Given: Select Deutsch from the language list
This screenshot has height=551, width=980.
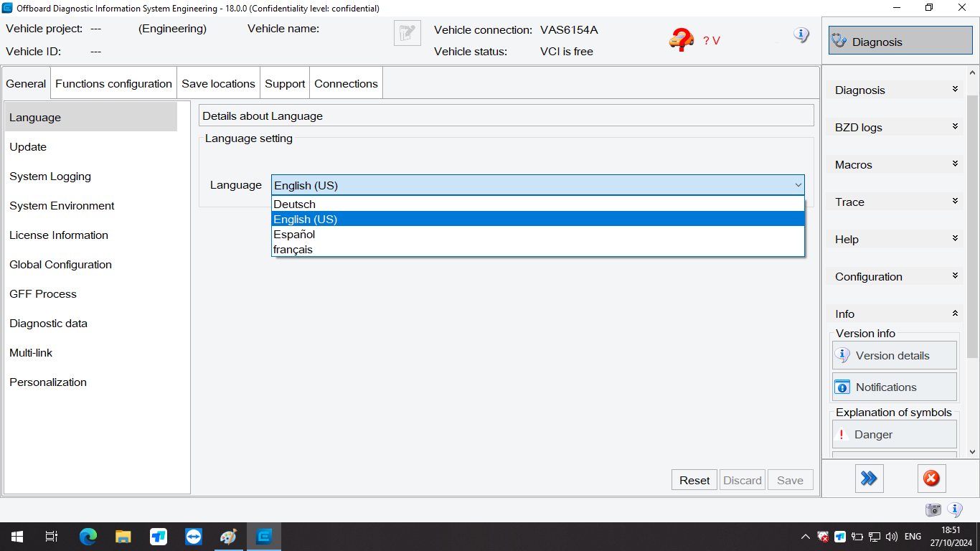Looking at the screenshot, I should click(294, 204).
